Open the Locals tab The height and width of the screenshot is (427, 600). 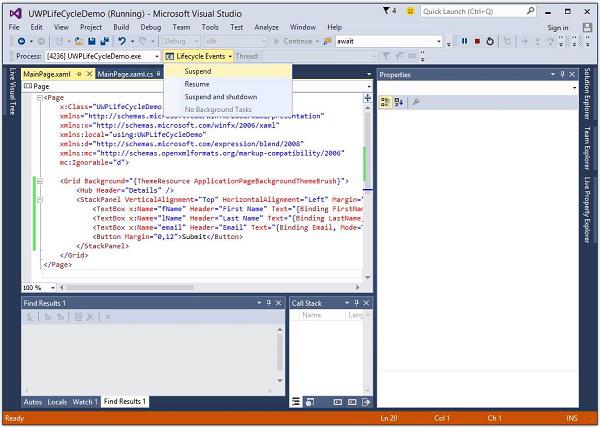tap(58, 402)
